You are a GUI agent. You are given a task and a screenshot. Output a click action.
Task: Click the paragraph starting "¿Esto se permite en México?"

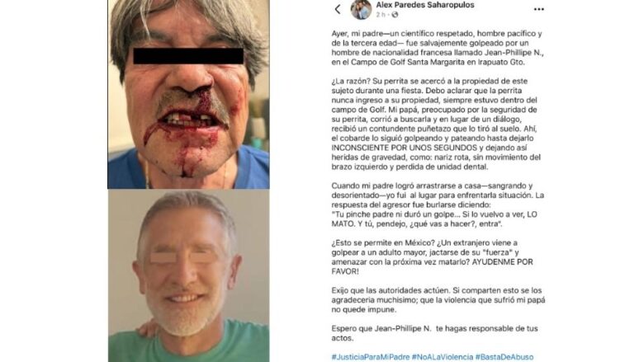[432, 257]
